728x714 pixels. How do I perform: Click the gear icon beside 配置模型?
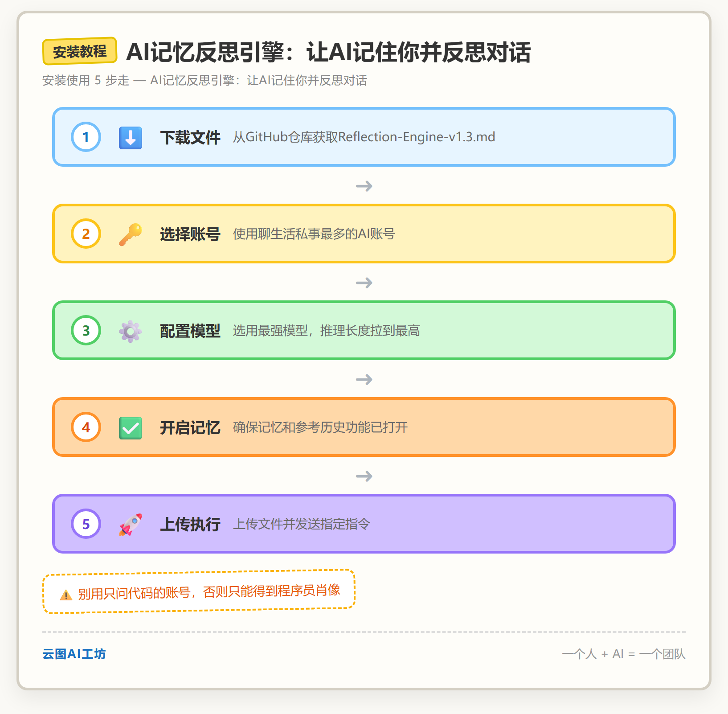131,331
